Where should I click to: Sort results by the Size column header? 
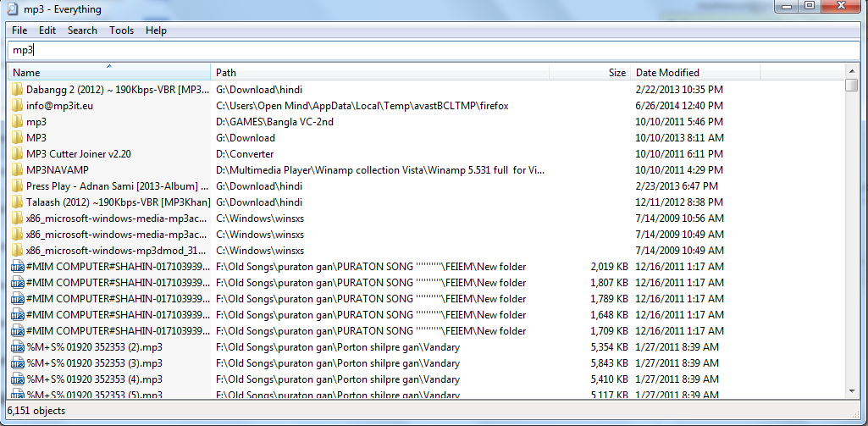click(590, 72)
